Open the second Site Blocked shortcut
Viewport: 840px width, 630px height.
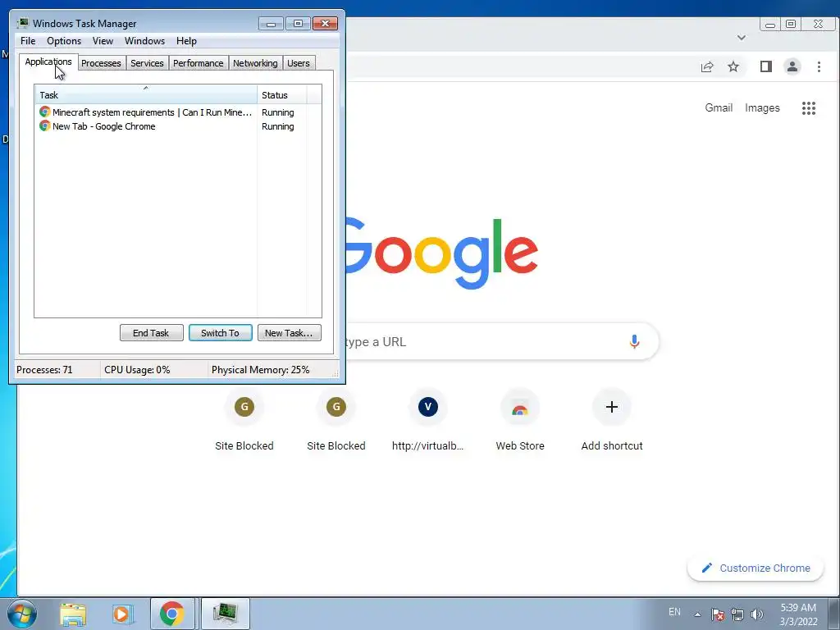pos(336,422)
